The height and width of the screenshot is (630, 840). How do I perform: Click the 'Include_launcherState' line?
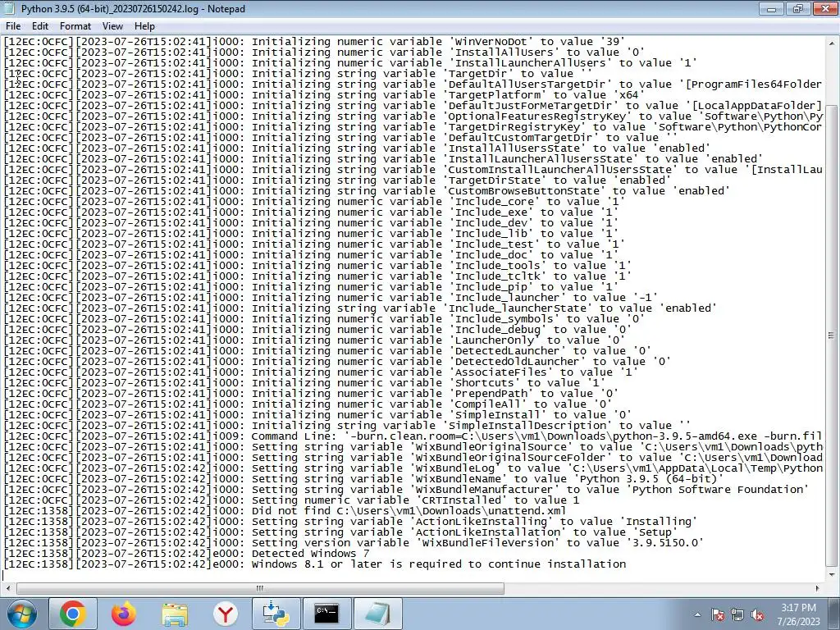click(360, 308)
